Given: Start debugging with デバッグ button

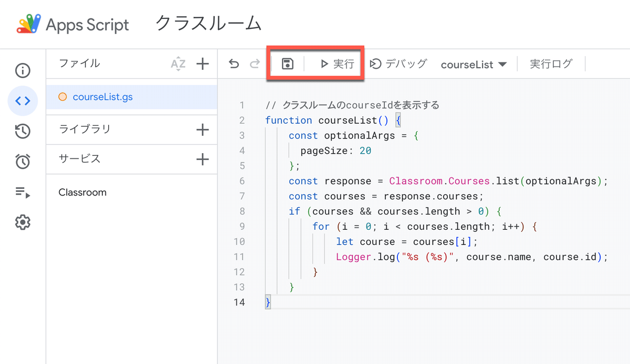Looking at the screenshot, I should coord(398,64).
